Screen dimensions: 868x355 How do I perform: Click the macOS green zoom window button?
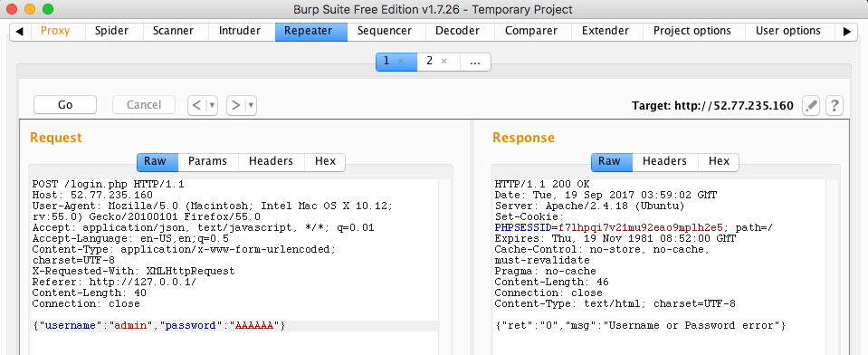[48, 9]
